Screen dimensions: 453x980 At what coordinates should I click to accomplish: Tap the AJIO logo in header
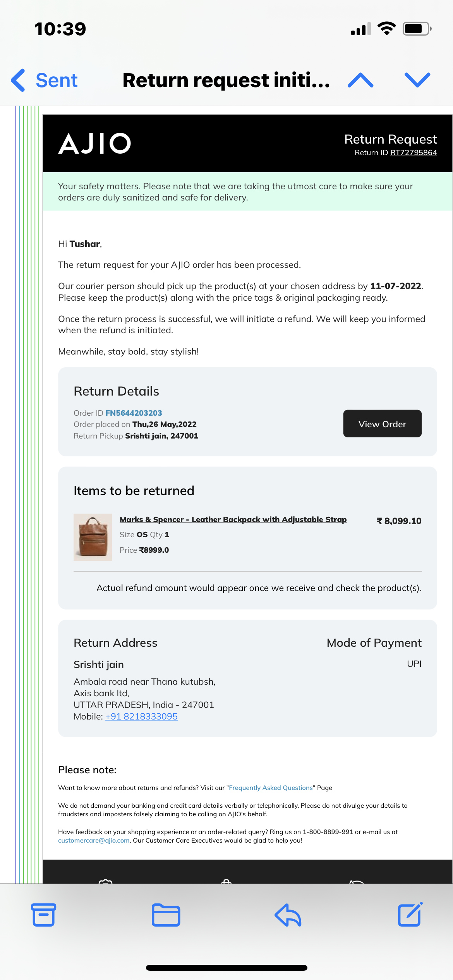pyautogui.click(x=95, y=143)
